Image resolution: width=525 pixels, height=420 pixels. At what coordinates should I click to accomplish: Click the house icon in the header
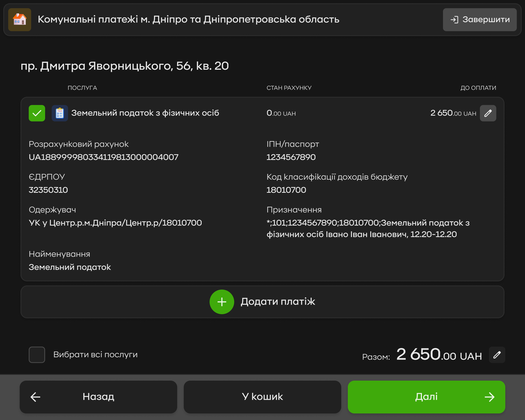(x=20, y=20)
